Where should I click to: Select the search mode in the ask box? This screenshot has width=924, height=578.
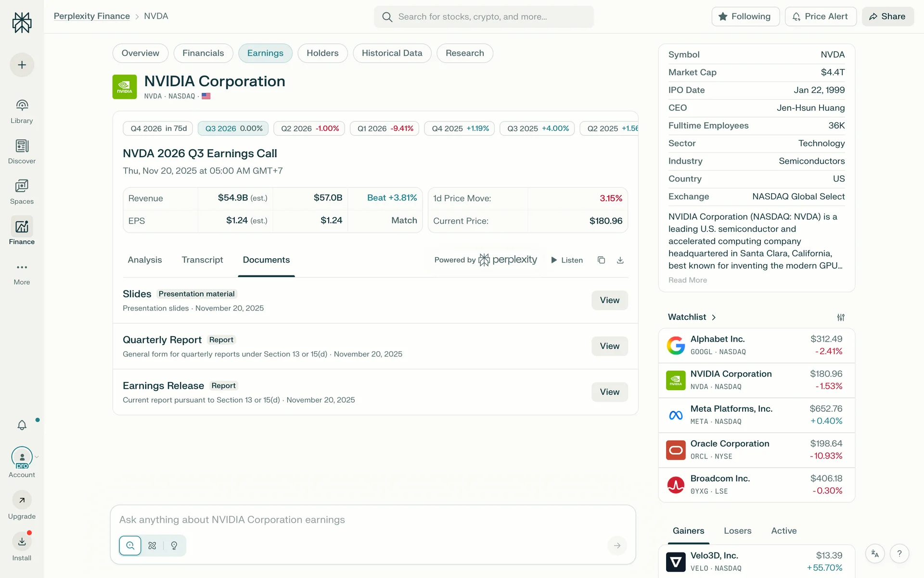tap(130, 546)
